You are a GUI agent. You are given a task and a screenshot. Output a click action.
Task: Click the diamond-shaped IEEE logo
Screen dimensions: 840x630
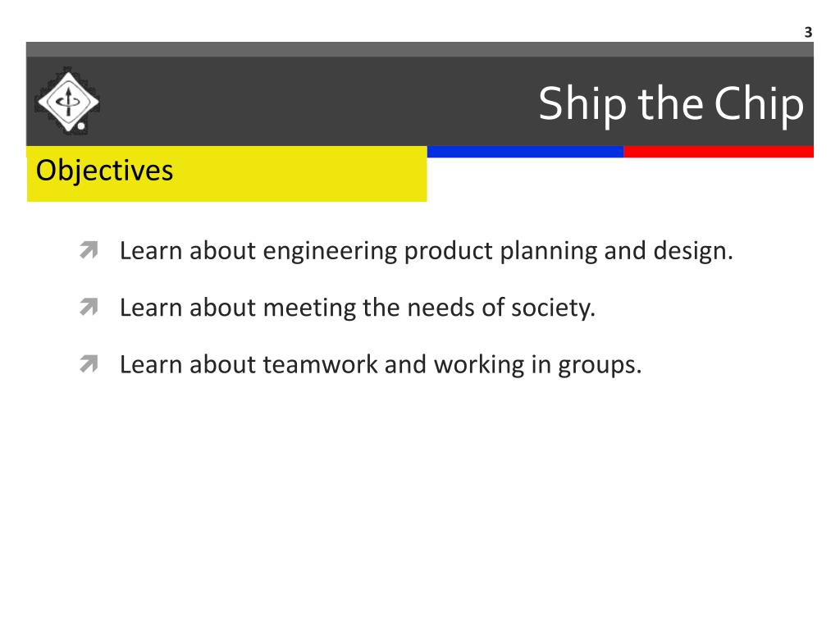click(x=67, y=101)
